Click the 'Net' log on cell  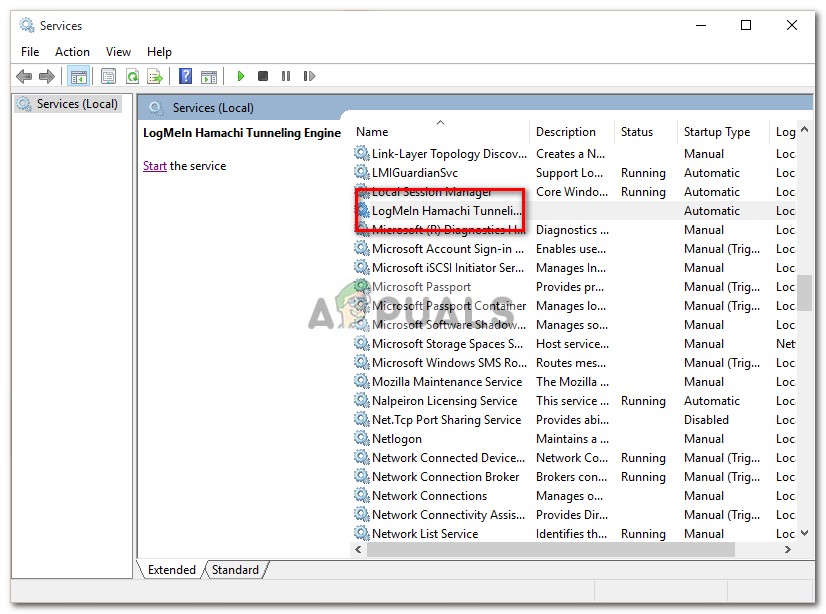[x=785, y=343]
